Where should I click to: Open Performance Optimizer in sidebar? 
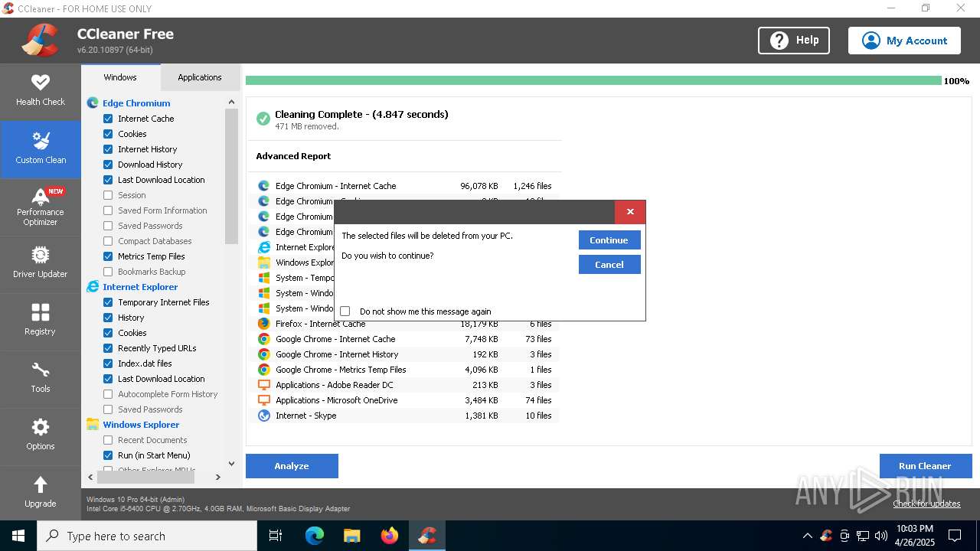click(x=41, y=207)
